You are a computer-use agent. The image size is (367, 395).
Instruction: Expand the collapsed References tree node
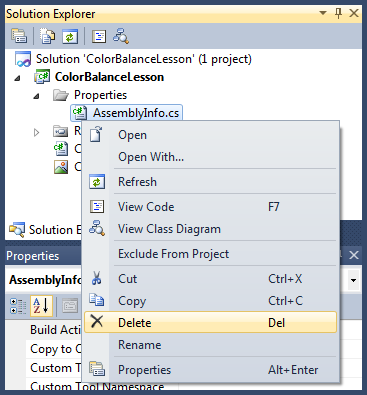coord(36,132)
